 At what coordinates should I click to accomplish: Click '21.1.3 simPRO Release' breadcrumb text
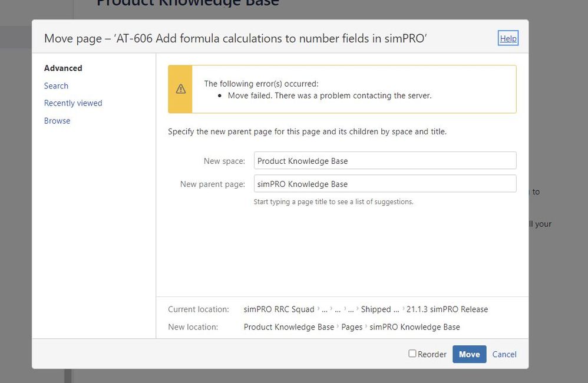click(x=447, y=309)
